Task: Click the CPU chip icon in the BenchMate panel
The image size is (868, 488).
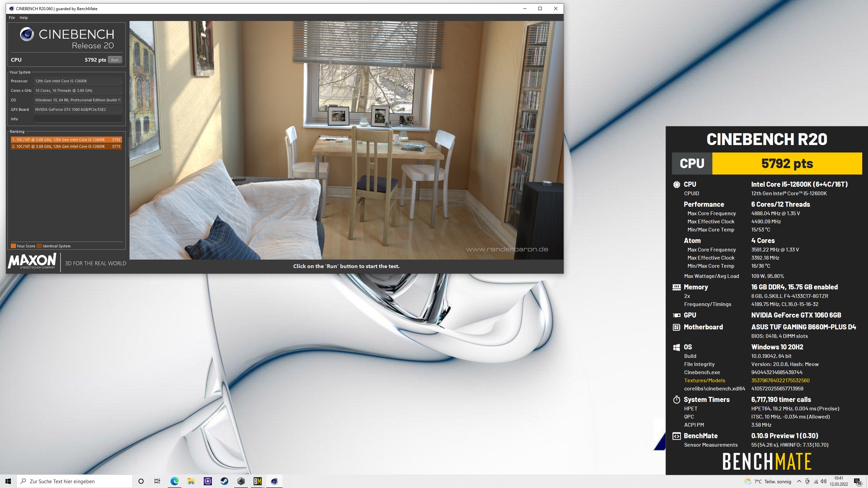Action: tap(676, 185)
